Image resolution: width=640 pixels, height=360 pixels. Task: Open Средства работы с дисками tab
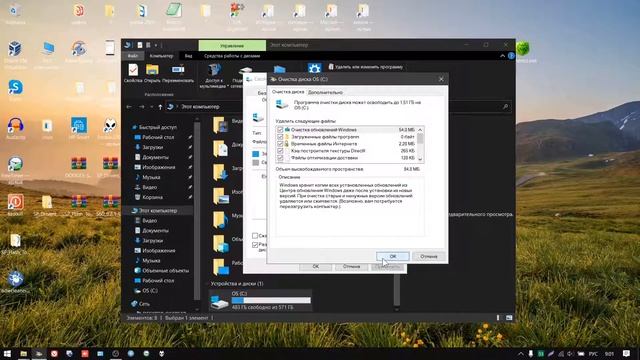[x=232, y=56]
